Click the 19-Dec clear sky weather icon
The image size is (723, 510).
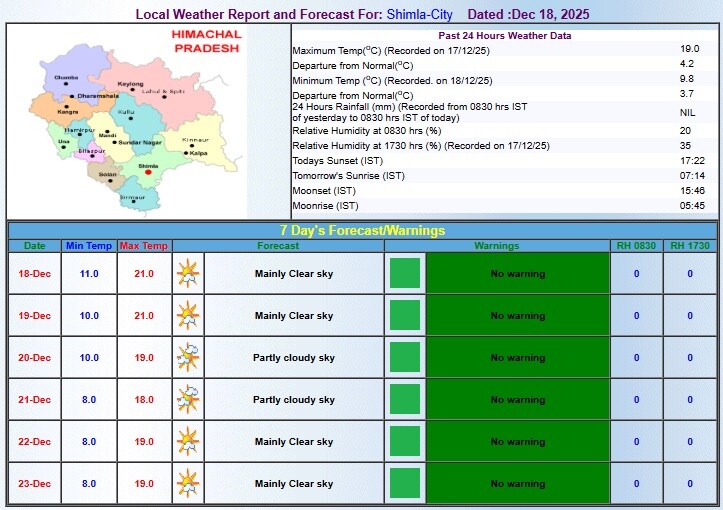[187, 315]
